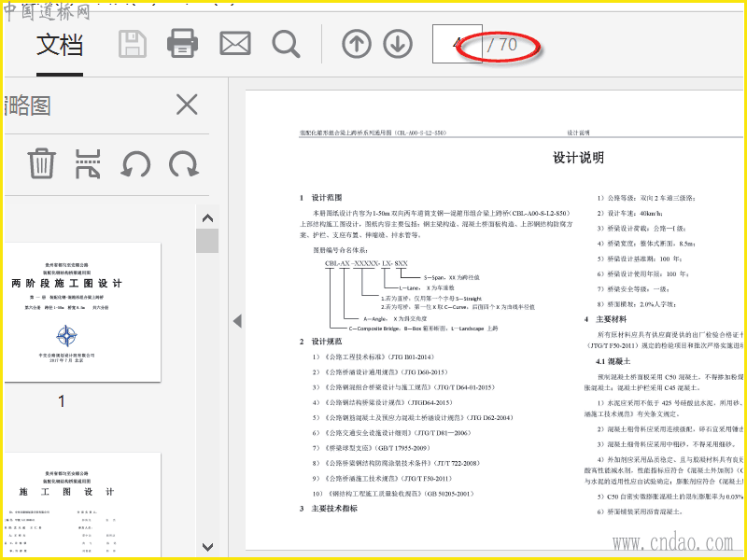Close the thumbnails panel with X

click(x=187, y=105)
